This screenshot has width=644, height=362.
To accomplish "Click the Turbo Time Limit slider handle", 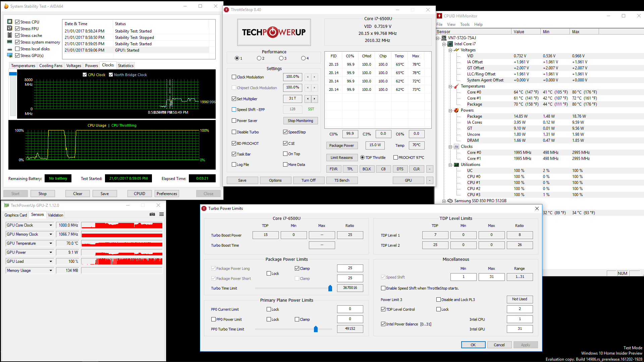I will pos(330,288).
